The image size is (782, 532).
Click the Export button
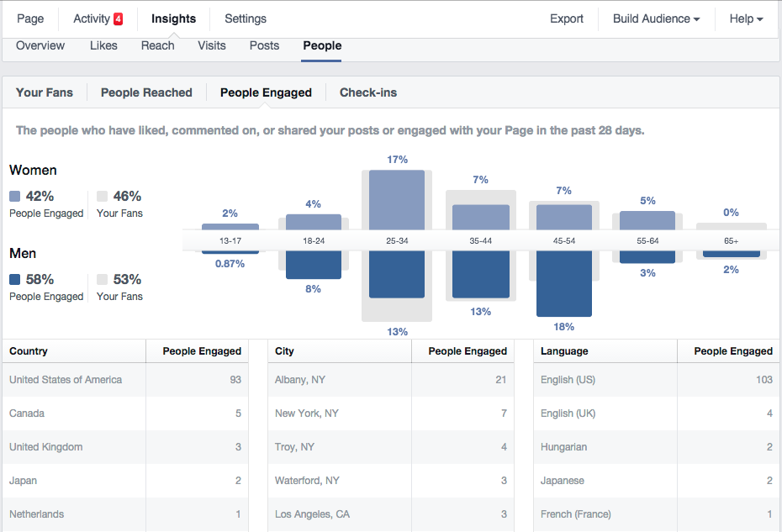[x=566, y=18]
